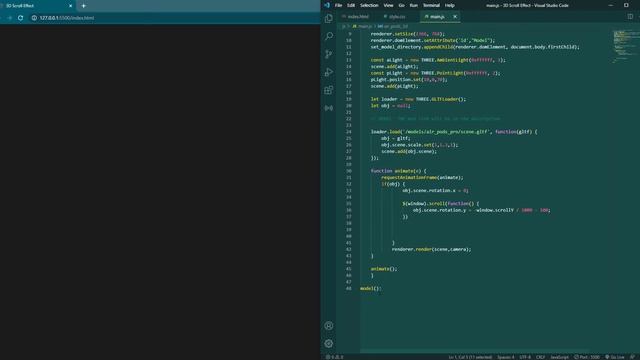This screenshot has height=360, width=640.
Task: Open the Edit menu
Action: click(x=351, y=5)
